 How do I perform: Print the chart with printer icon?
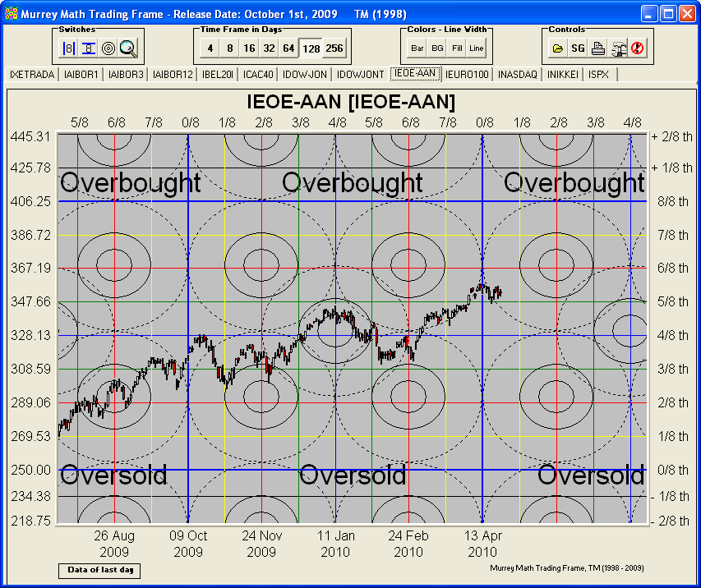coord(598,48)
